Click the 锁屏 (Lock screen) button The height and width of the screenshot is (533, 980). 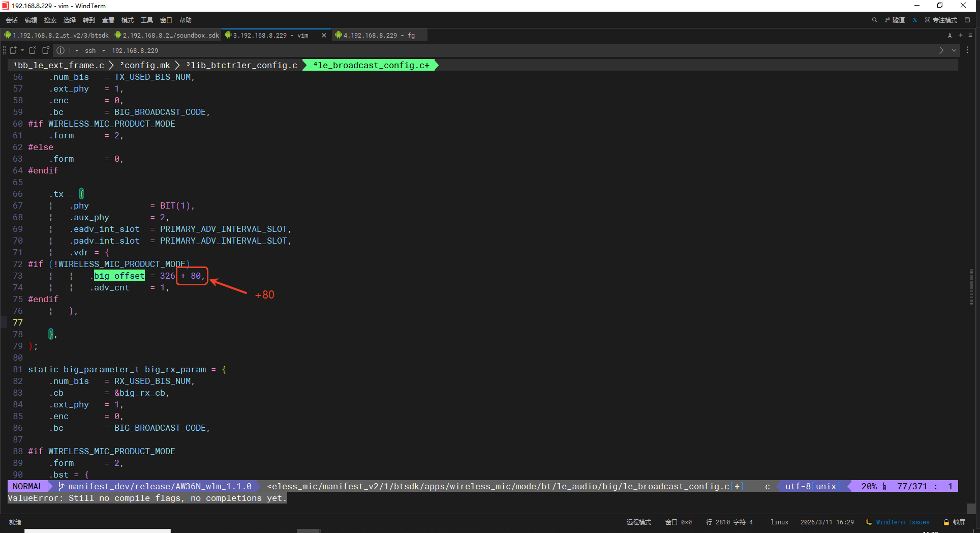click(x=955, y=522)
